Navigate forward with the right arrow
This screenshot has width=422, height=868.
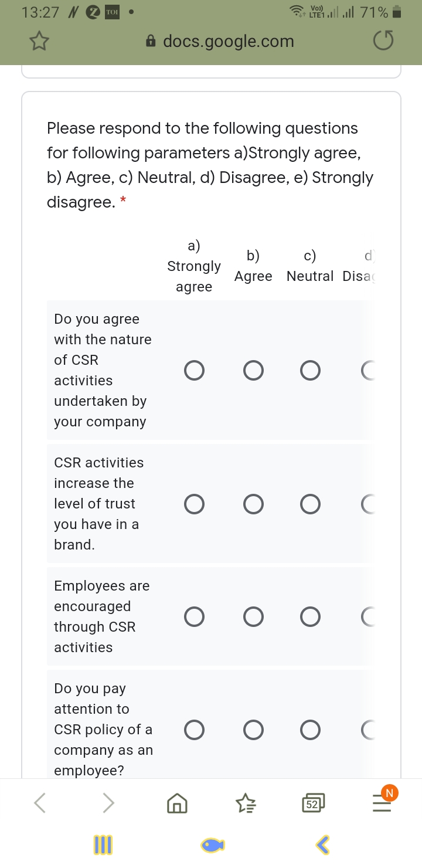coord(108,803)
